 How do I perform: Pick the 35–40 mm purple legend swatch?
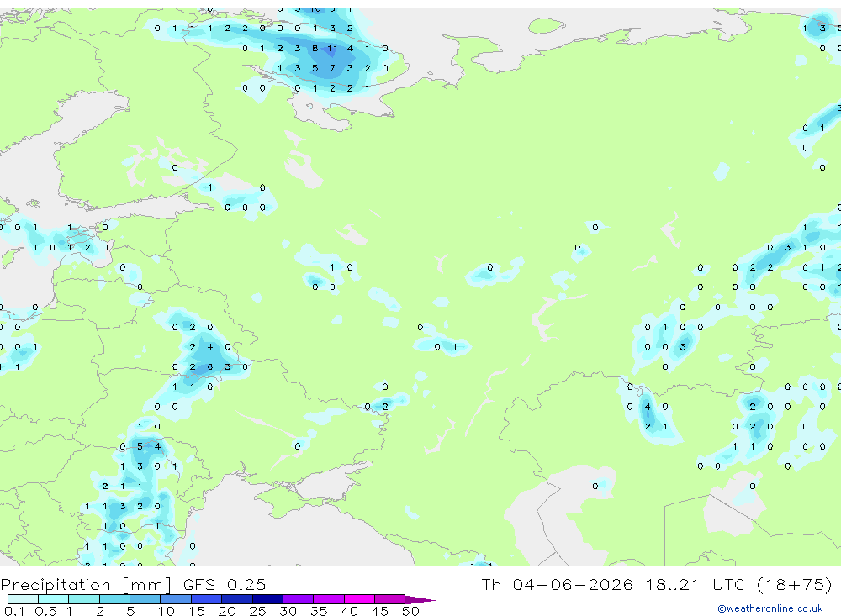tap(328, 599)
